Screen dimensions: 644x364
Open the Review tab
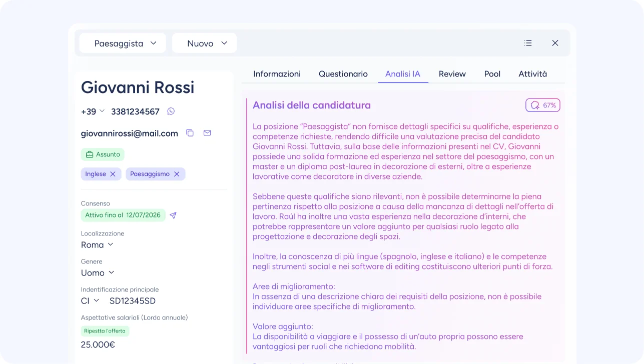tap(452, 74)
